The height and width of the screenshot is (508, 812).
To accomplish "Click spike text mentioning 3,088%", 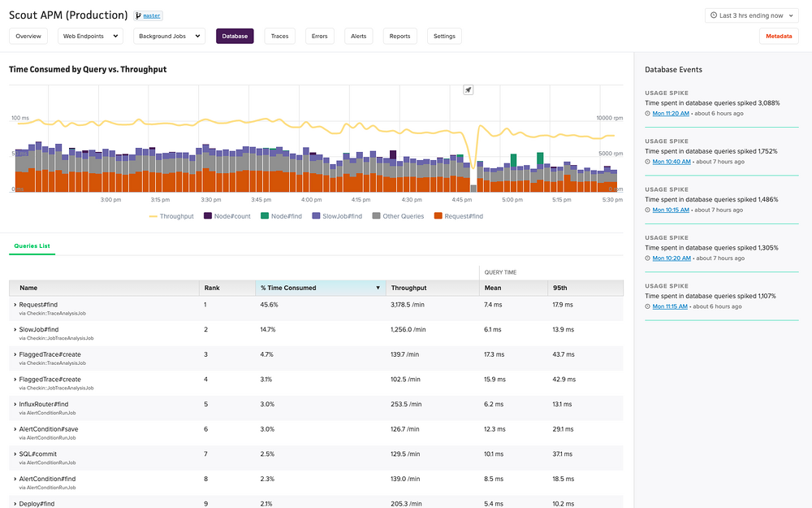I will [712, 103].
